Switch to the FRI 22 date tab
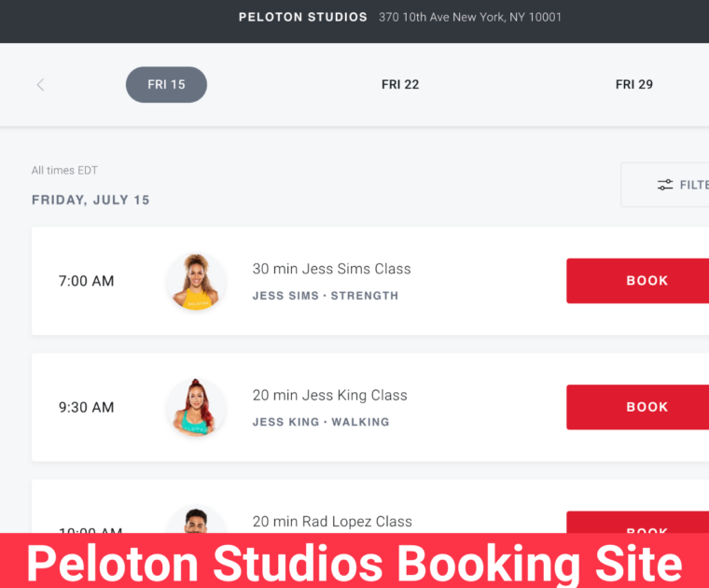709x588 pixels. pyautogui.click(x=400, y=85)
